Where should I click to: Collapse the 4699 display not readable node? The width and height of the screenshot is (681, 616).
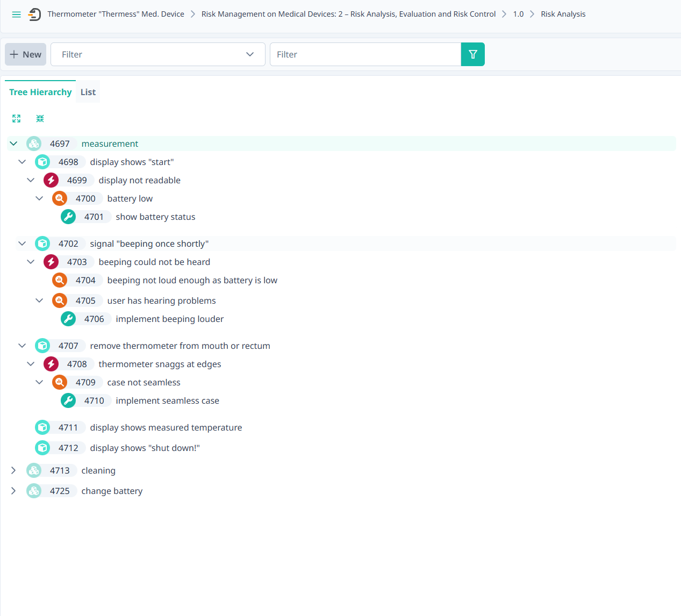[31, 180]
